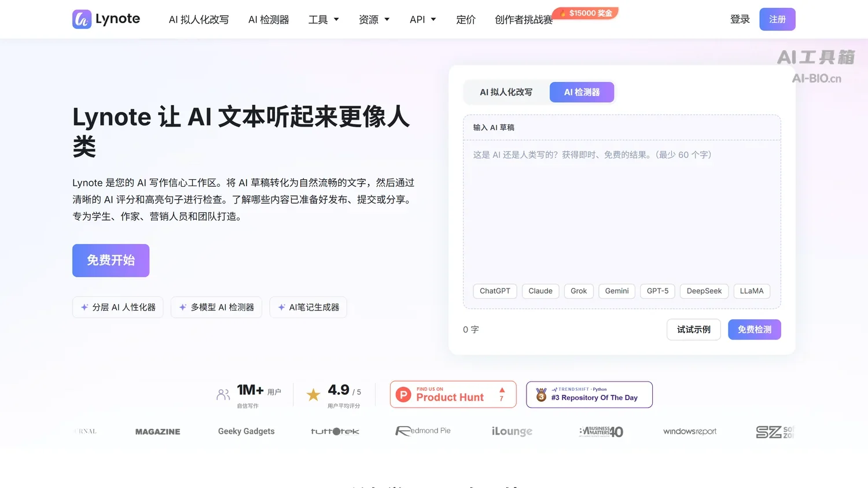Click the 试试示例 button
The image size is (868, 488).
(694, 330)
